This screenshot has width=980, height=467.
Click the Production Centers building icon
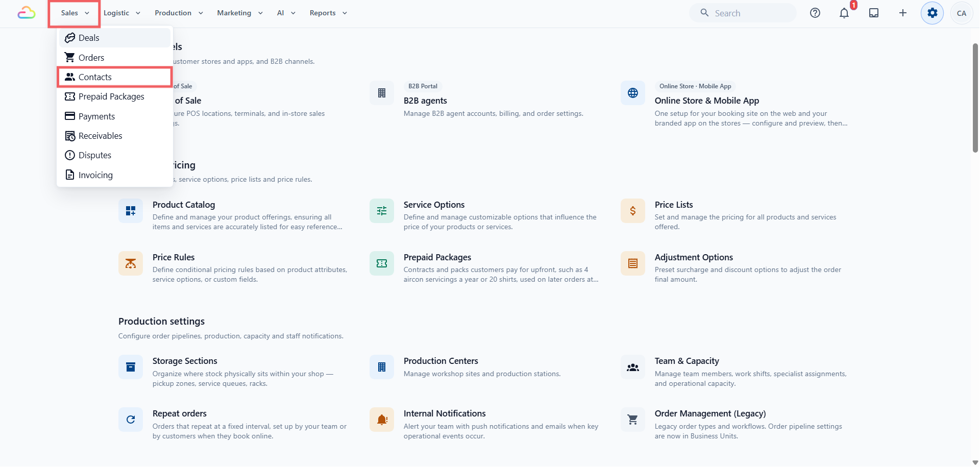click(382, 367)
